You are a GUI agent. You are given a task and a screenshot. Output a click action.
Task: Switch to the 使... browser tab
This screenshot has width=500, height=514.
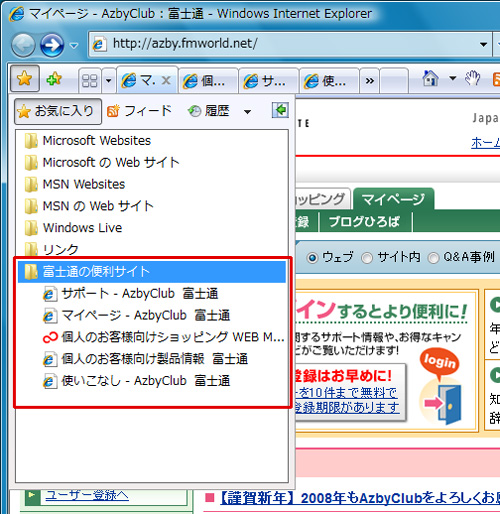329,81
